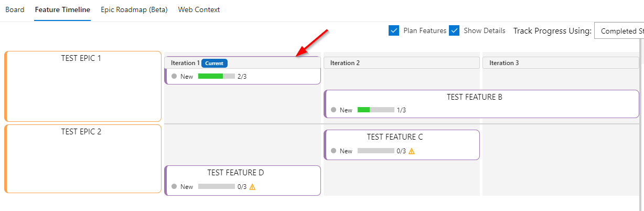This screenshot has width=644, height=211.
Task: Click the 0/3 count on TEST FEATURE D
Action: (x=242, y=187)
